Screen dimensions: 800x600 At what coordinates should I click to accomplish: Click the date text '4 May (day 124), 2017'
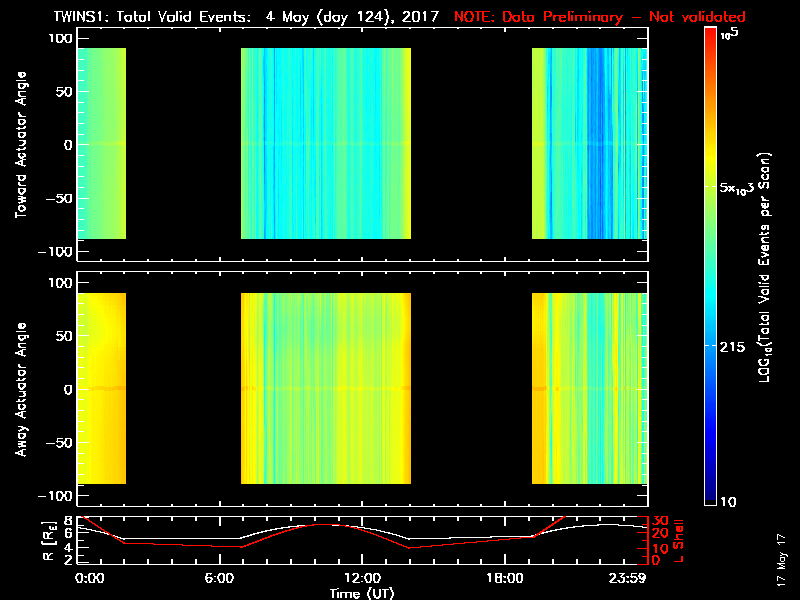click(x=352, y=17)
